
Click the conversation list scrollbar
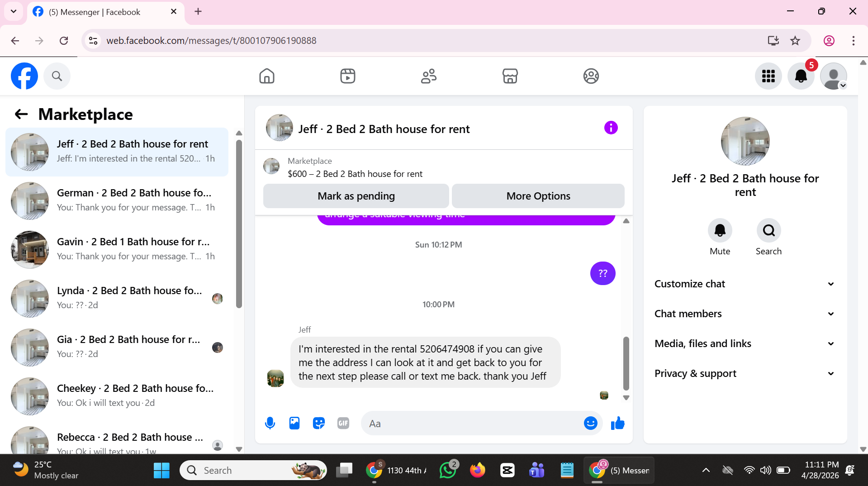tap(239, 224)
